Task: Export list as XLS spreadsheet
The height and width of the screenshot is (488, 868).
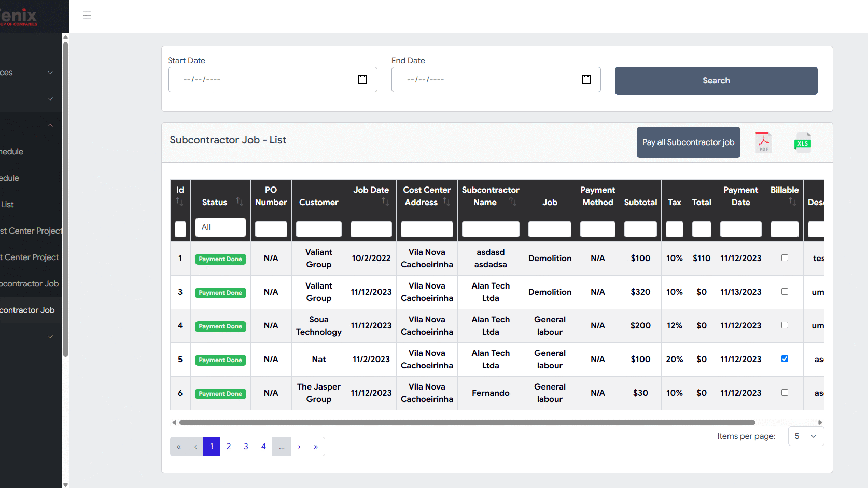Action: click(x=803, y=142)
